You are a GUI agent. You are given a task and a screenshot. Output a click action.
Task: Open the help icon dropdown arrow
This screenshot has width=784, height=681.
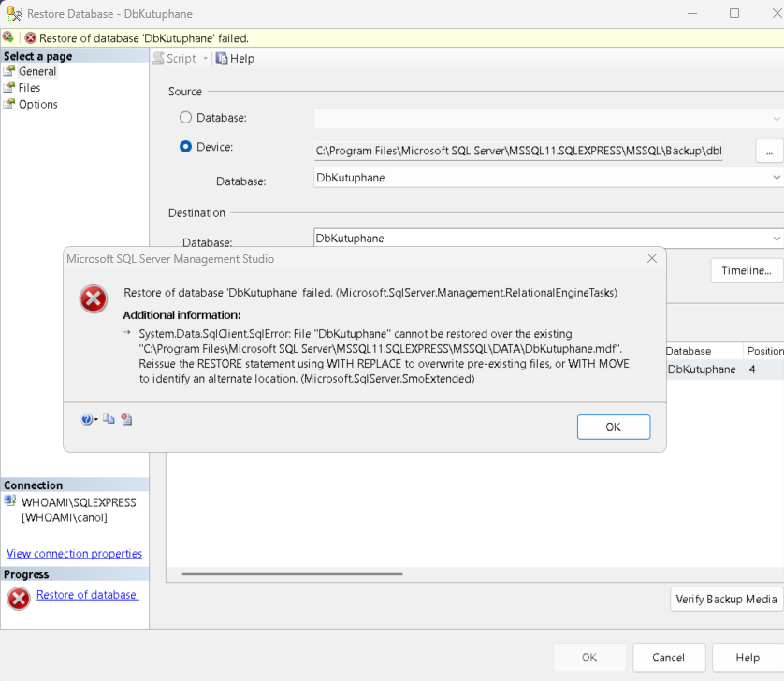(x=96, y=419)
